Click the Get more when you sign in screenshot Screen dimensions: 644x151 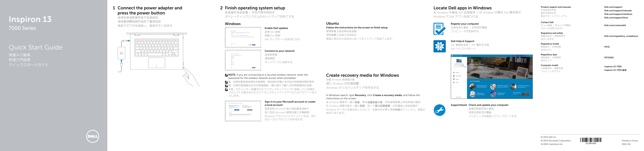(x=243, y=111)
